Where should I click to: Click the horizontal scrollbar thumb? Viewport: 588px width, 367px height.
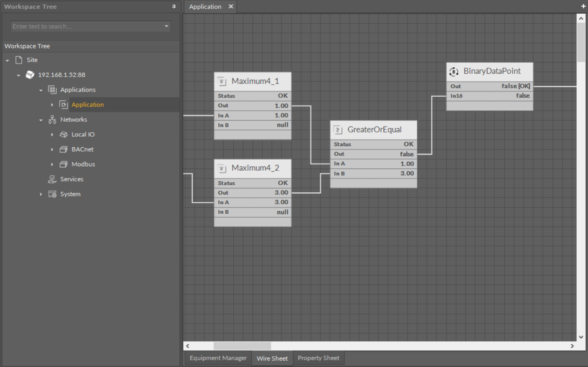(242, 346)
